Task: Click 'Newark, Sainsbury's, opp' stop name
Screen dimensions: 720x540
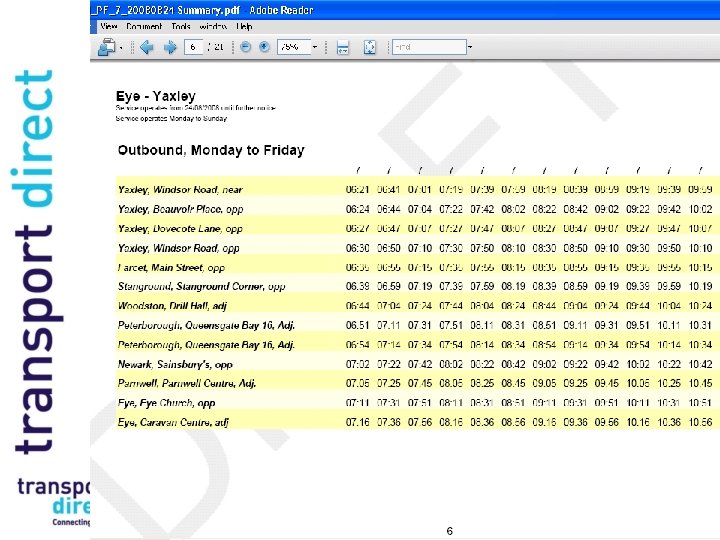Action: (175, 365)
